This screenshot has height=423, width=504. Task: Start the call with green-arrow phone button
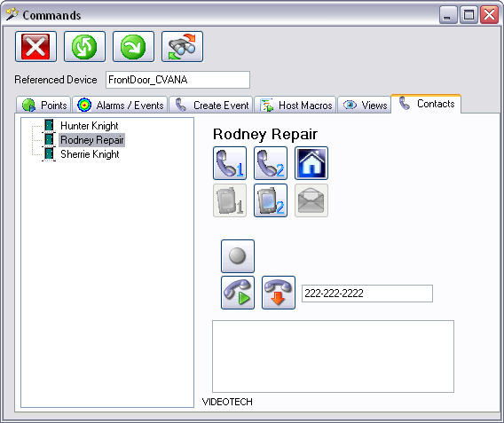click(x=238, y=293)
